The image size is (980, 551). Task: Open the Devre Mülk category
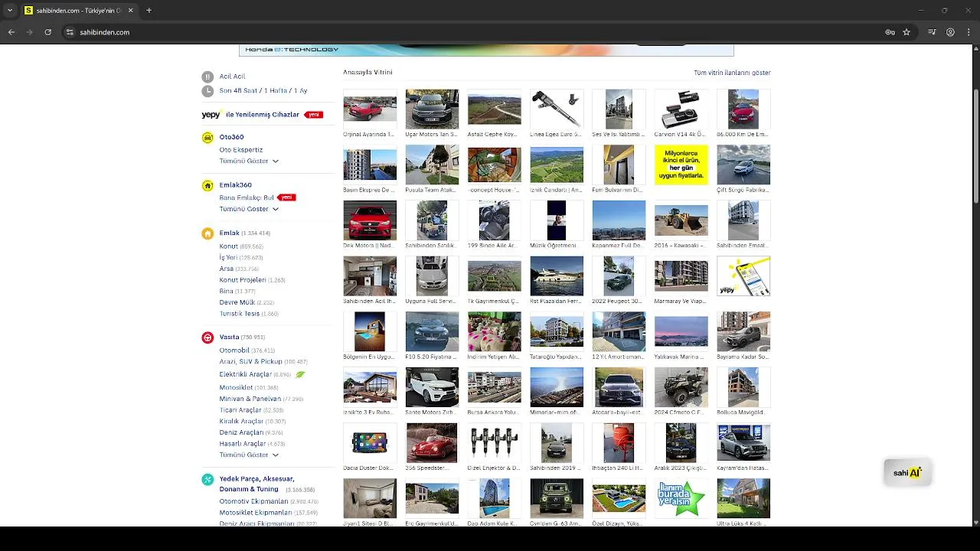pos(237,302)
